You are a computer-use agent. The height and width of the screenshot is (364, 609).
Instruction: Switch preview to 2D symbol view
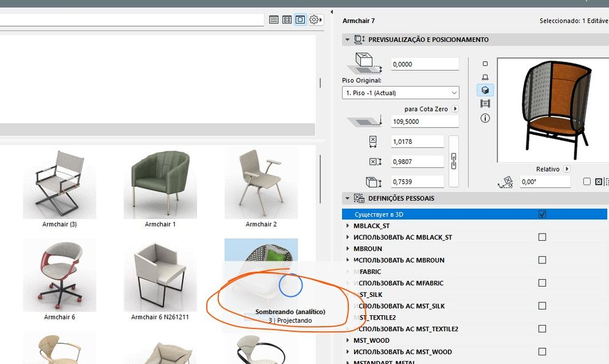[485, 63]
